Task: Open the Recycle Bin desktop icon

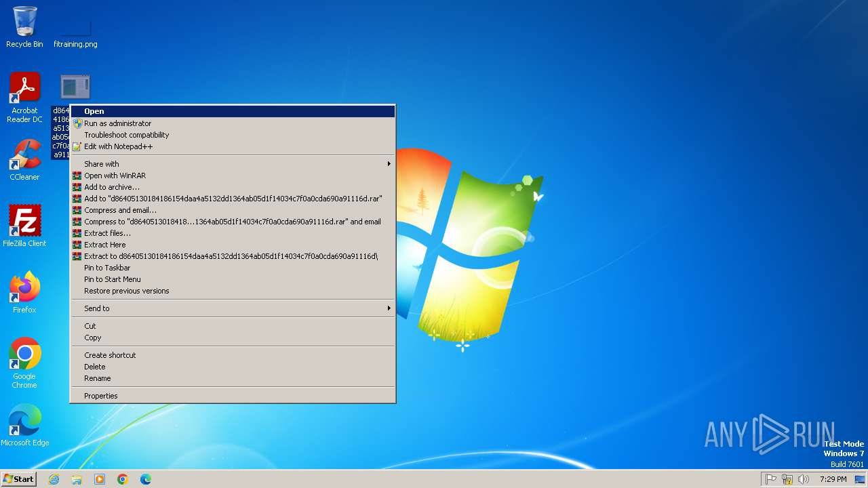Action: click(24, 26)
